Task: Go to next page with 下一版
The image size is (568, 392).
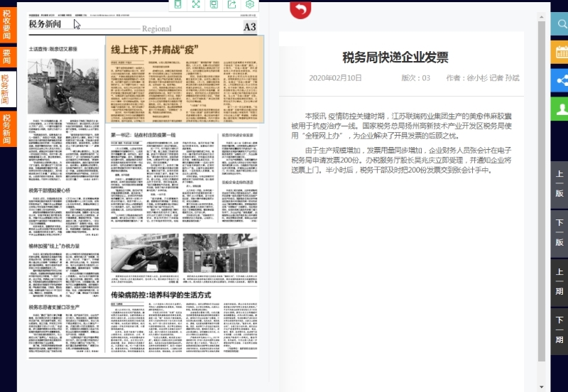Action: (x=559, y=232)
